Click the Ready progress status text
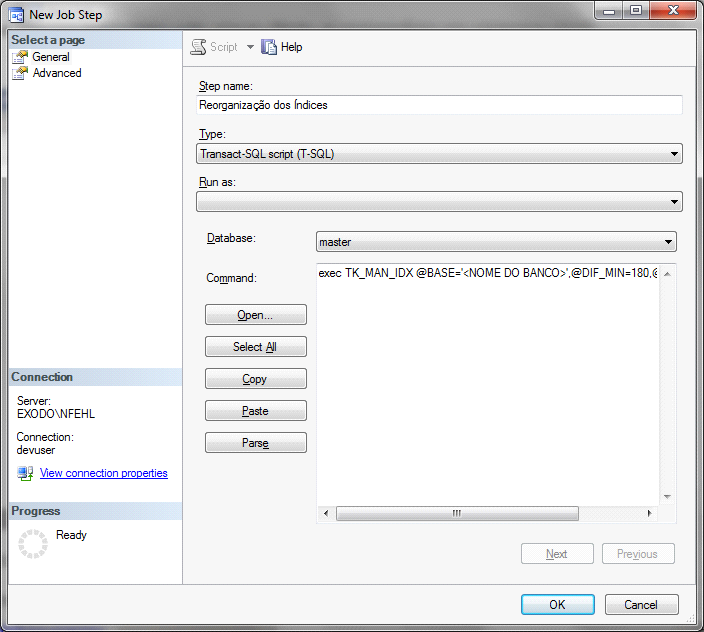The image size is (704, 632). (x=71, y=535)
